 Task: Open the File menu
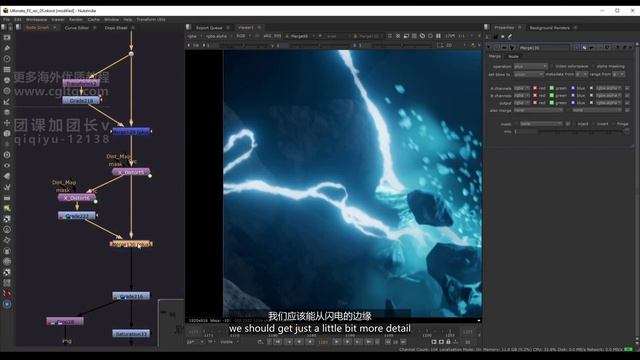[x=7, y=20]
